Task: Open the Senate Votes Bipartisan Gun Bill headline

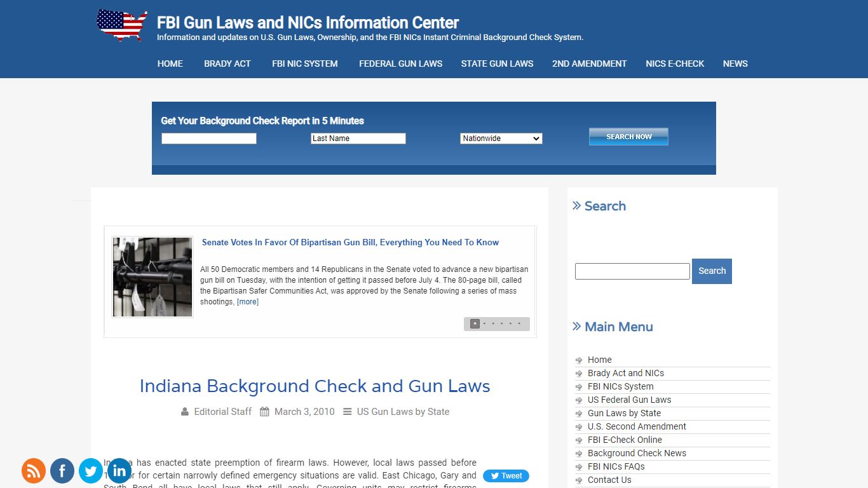Action: pyautogui.click(x=350, y=242)
